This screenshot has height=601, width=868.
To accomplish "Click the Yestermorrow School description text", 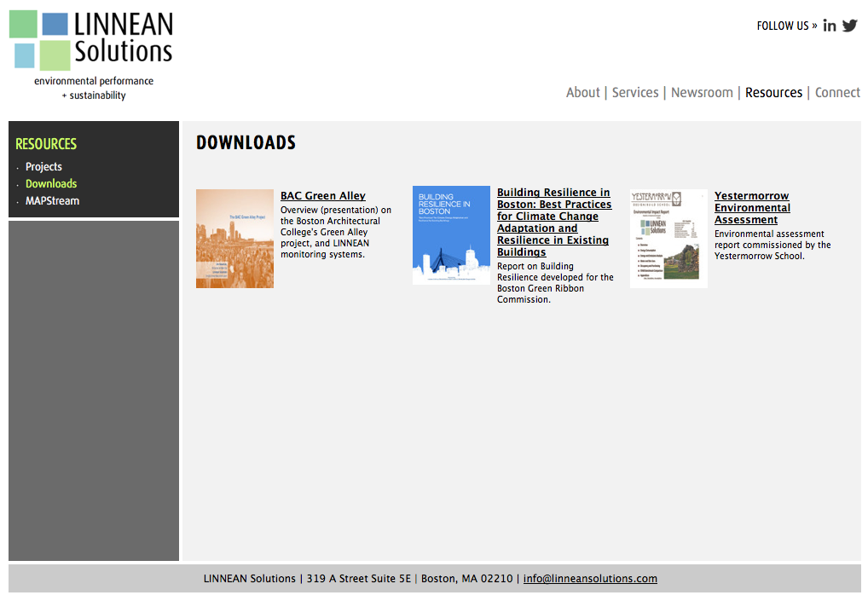I will pos(773,245).
